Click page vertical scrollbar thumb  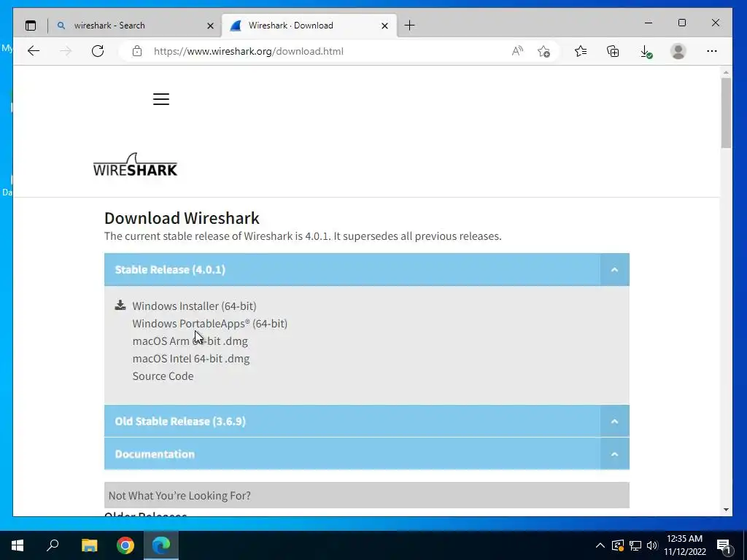tap(726, 113)
